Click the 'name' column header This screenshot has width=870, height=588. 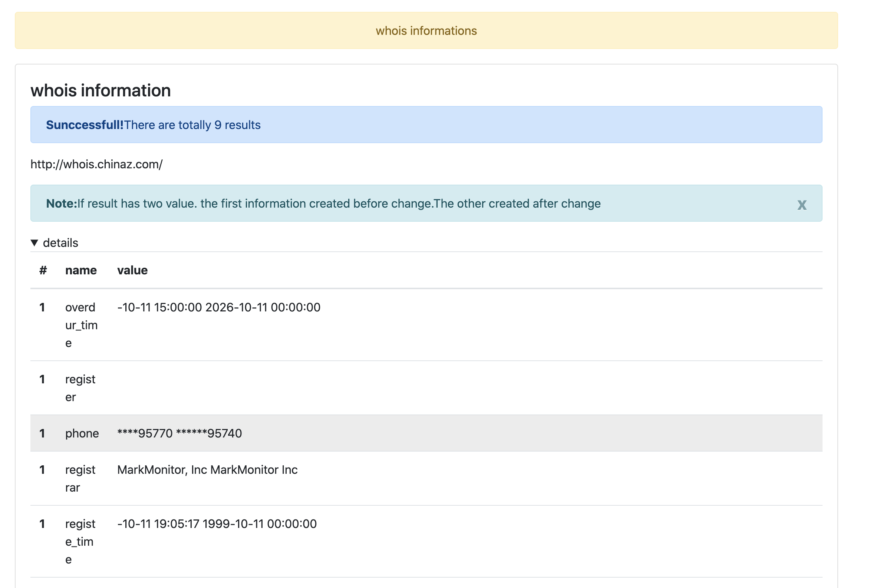[81, 270]
